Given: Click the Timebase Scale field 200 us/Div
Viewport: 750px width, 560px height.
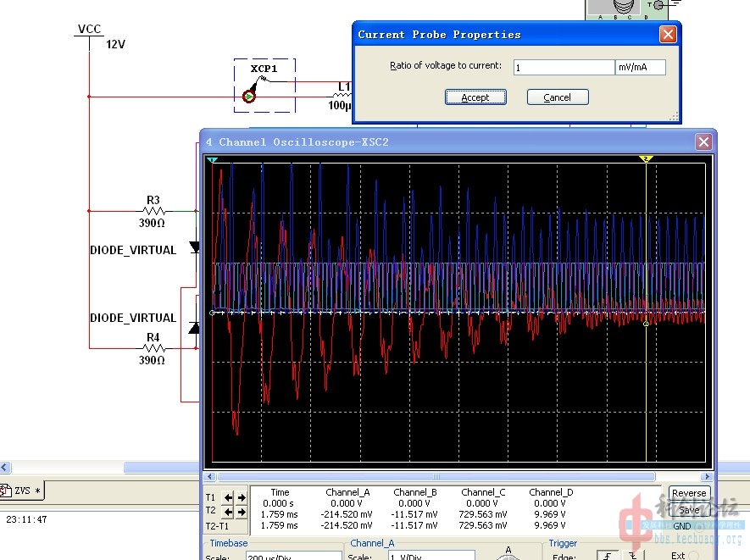Looking at the screenshot, I should pos(294,556).
